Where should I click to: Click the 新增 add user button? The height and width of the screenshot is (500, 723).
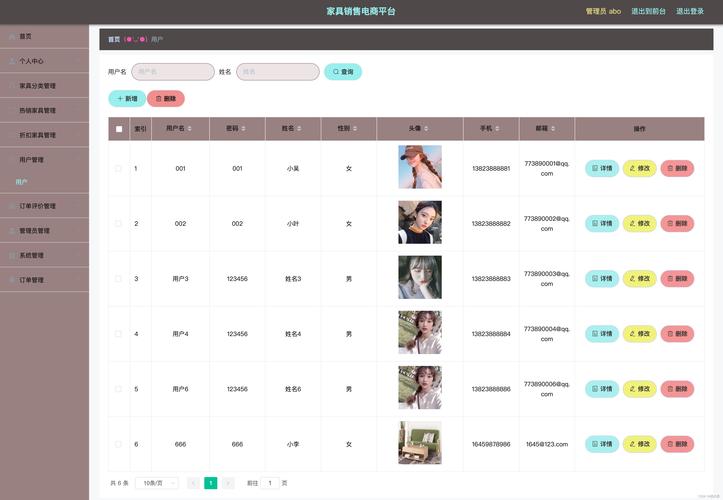tap(127, 99)
